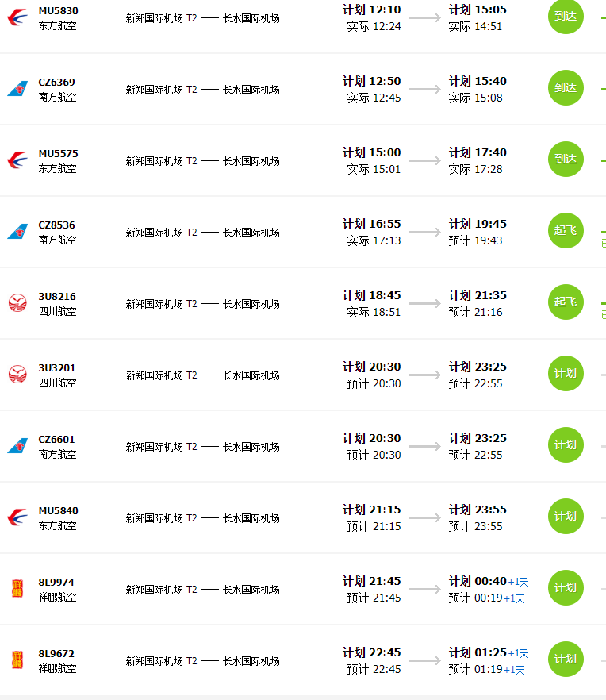Click the China Southern logo for CZ8536
Viewport: 606px width, 700px height.
(17, 231)
